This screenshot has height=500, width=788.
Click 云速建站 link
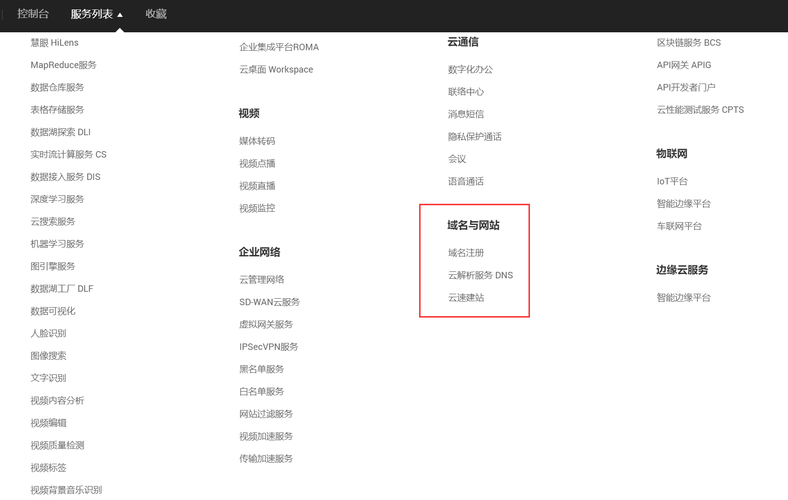466,297
